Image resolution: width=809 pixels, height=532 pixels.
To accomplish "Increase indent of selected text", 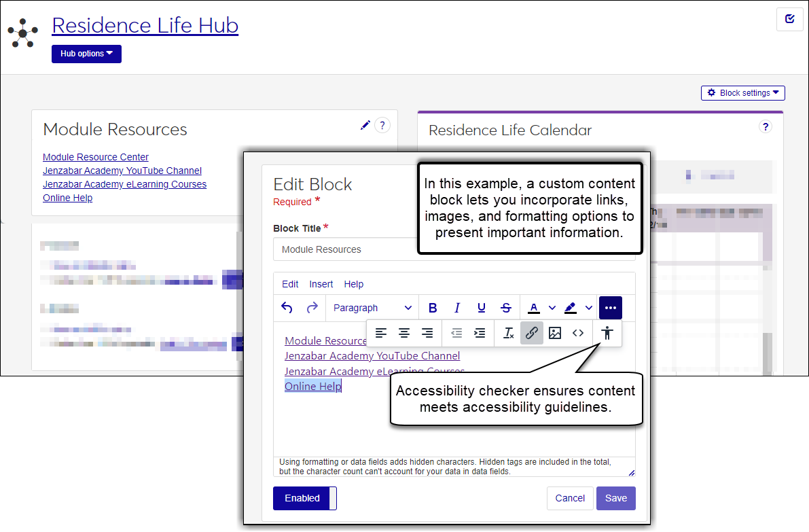I will tap(480, 333).
